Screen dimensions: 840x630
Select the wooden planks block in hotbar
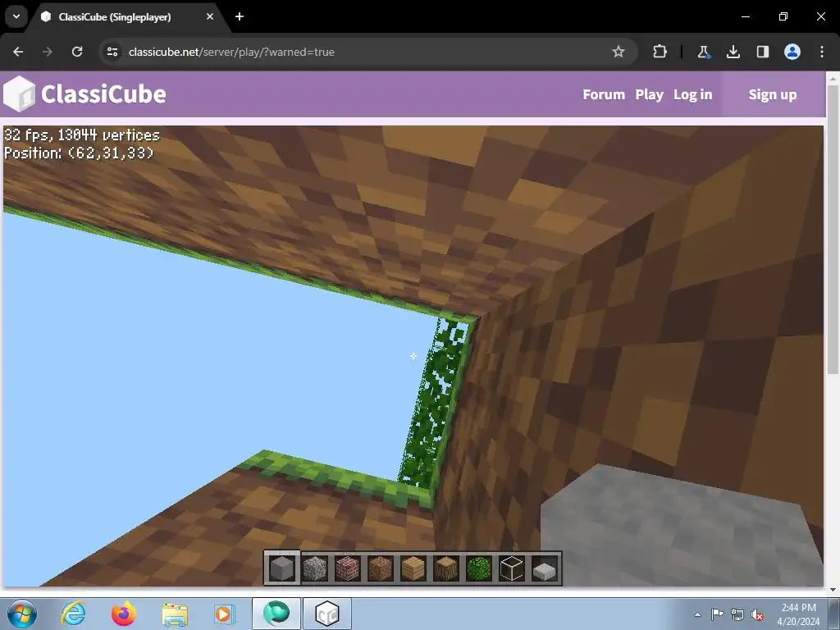pos(413,568)
